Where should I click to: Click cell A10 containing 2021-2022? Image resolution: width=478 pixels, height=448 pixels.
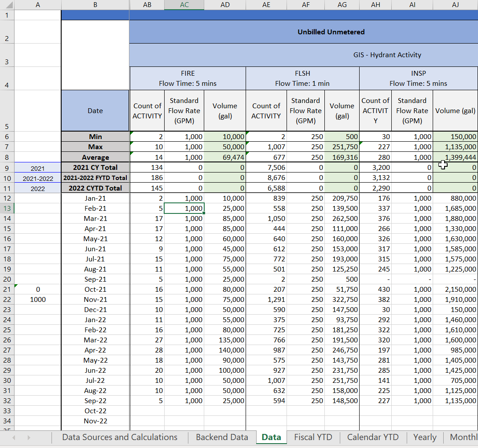[x=38, y=178]
